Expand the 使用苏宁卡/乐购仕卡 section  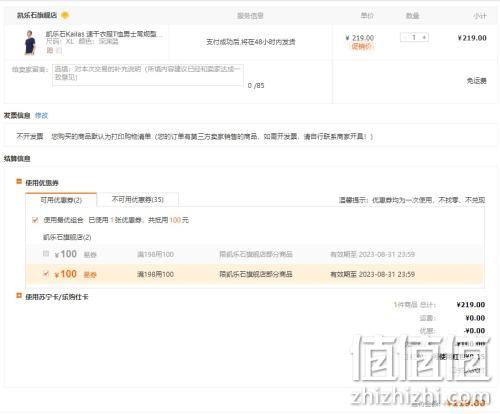[19, 296]
